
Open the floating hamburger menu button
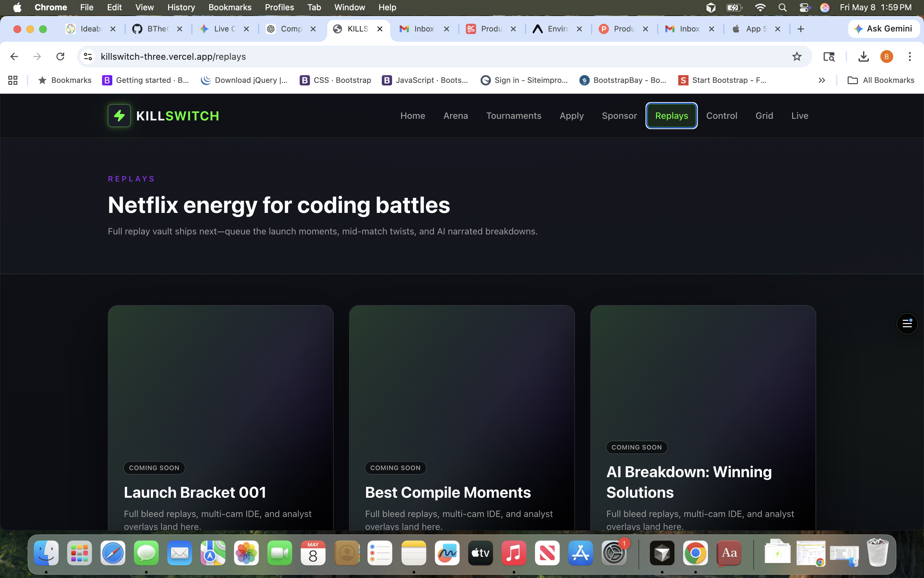point(907,324)
